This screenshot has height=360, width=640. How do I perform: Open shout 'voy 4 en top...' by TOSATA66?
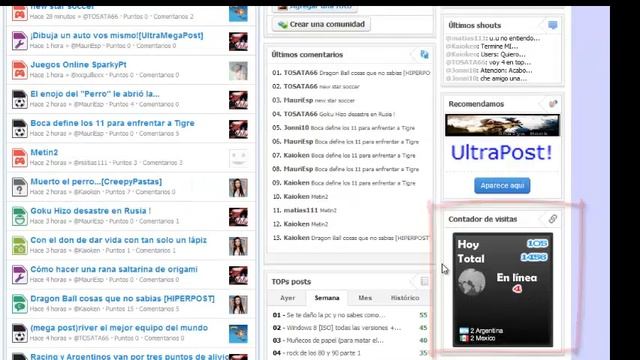tap(510, 62)
